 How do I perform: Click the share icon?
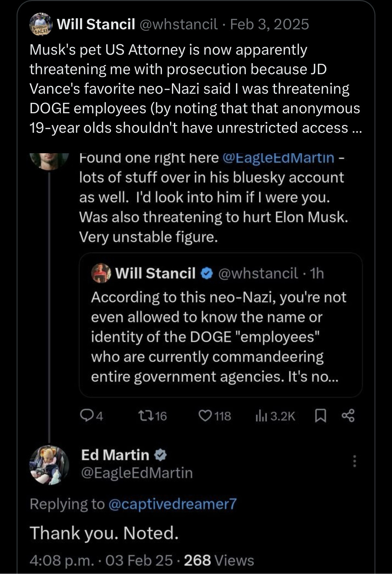tap(348, 416)
